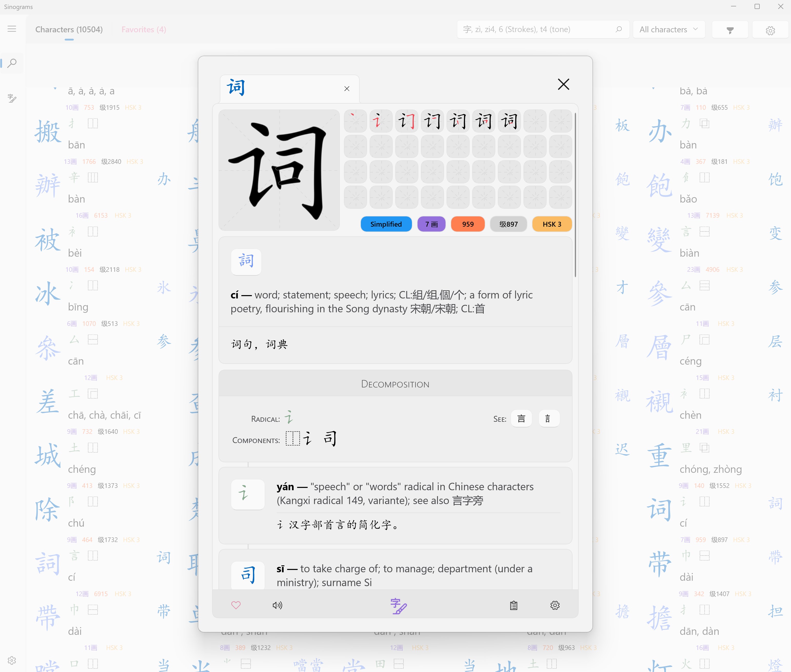791x672 pixels.
Task: Close the 词 character tab
Action: pos(347,89)
